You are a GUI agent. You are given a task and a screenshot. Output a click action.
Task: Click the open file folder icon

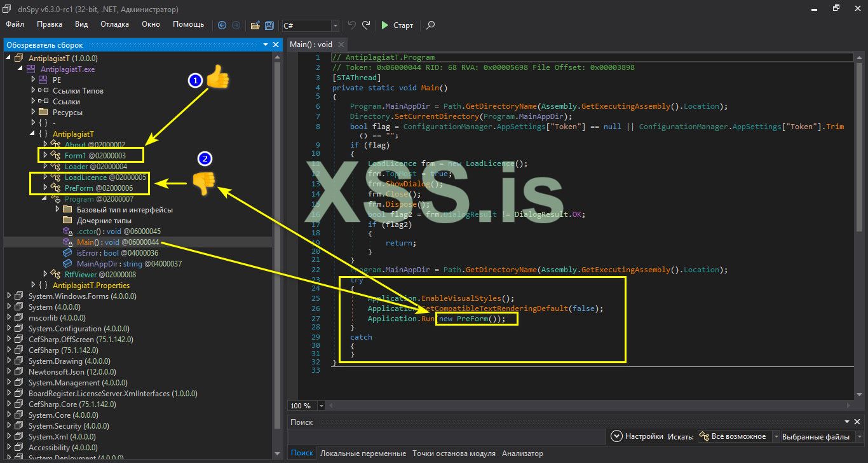tap(255, 25)
